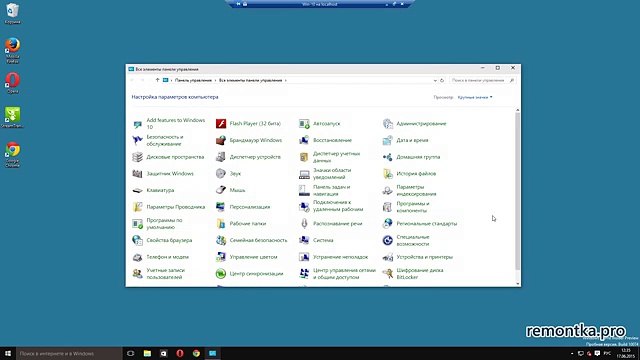Select the Клавиатура keyboard icon
Image resolution: width=640 pixels, height=360 pixels.
click(138, 190)
